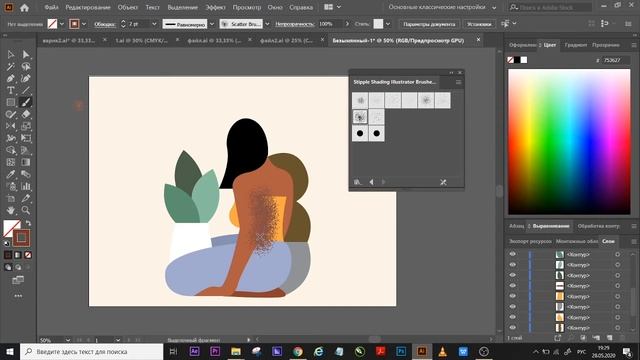
Task: Remove brush stroke in Stipple panel
Action: (x=443, y=182)
